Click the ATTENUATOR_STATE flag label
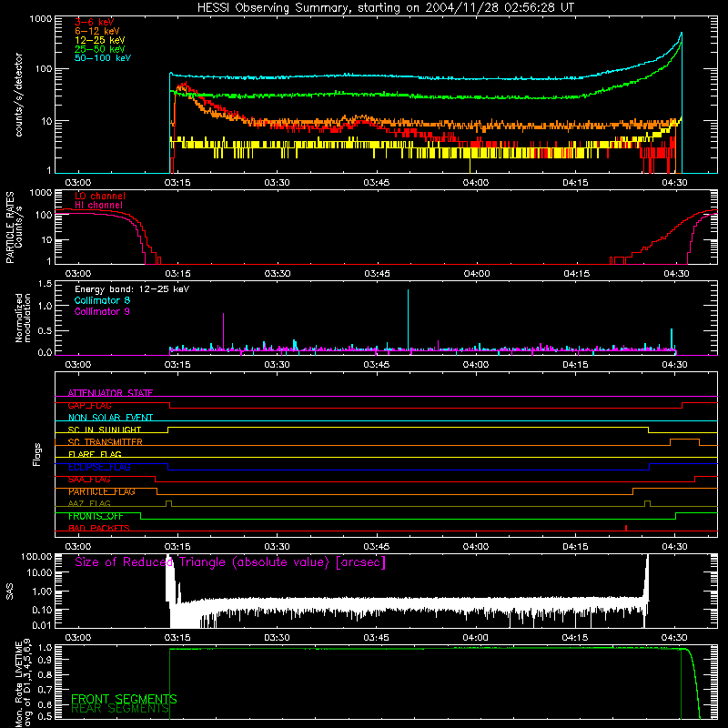728x728 pixels. coord(110,393)
